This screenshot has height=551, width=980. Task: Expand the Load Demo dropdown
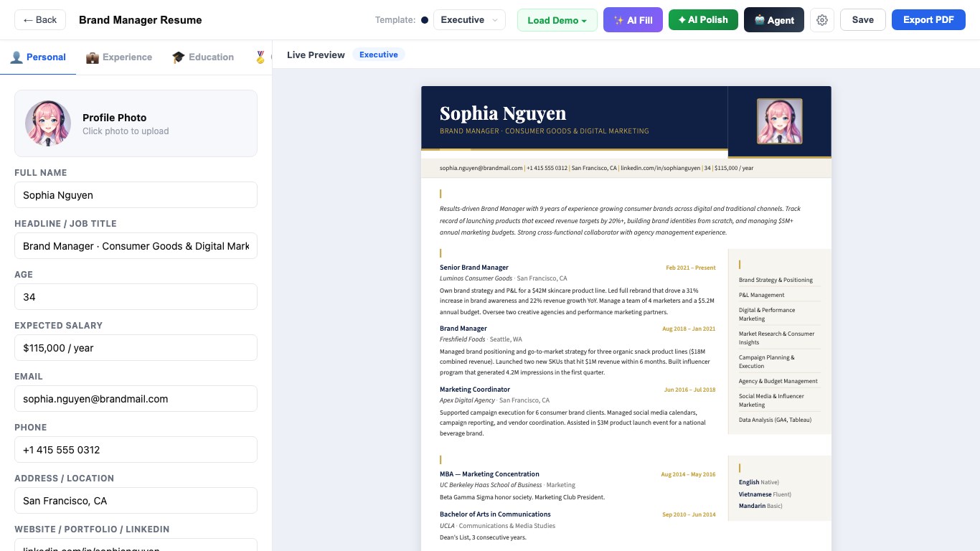pos(557,20)
